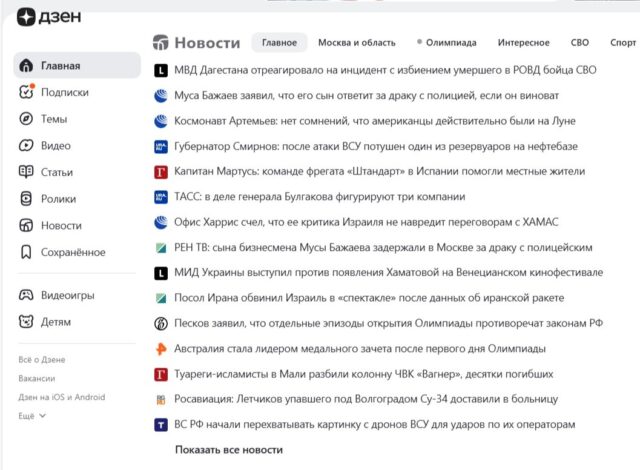Open headline Муса Бажаев заявил
The height and width of the screenshot is (470, 640).
click(x=366, y=95)
